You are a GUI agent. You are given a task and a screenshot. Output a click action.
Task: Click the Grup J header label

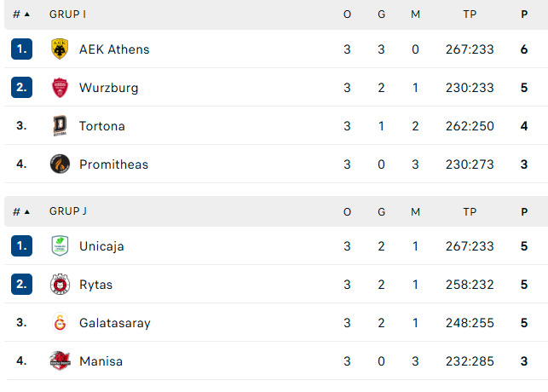point(68,211)
